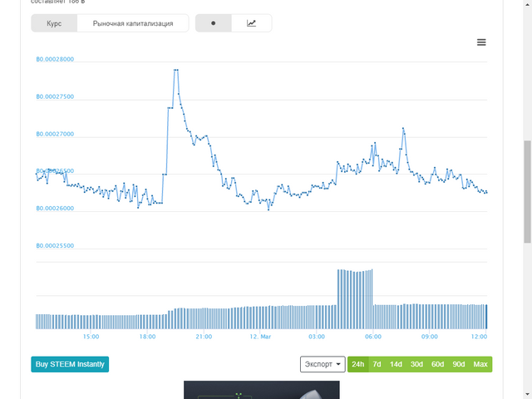Click Buy STEEM Instantly button

(70, 364)
